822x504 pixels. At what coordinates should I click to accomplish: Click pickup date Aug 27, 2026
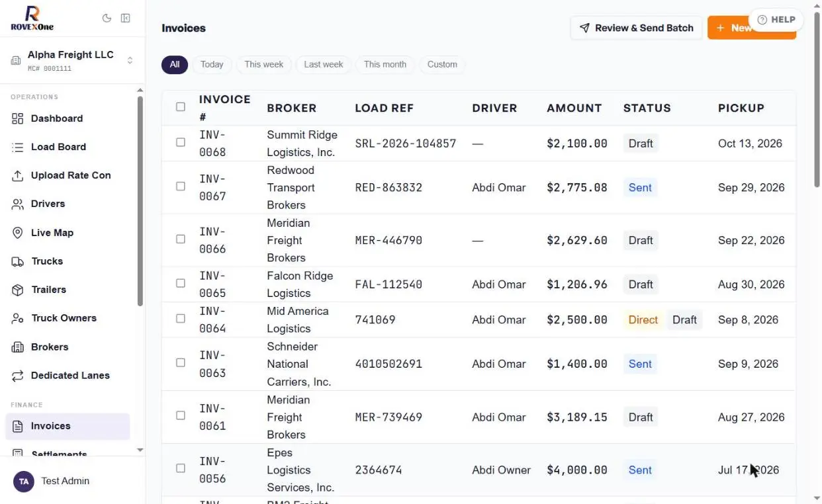coord(751,417)
